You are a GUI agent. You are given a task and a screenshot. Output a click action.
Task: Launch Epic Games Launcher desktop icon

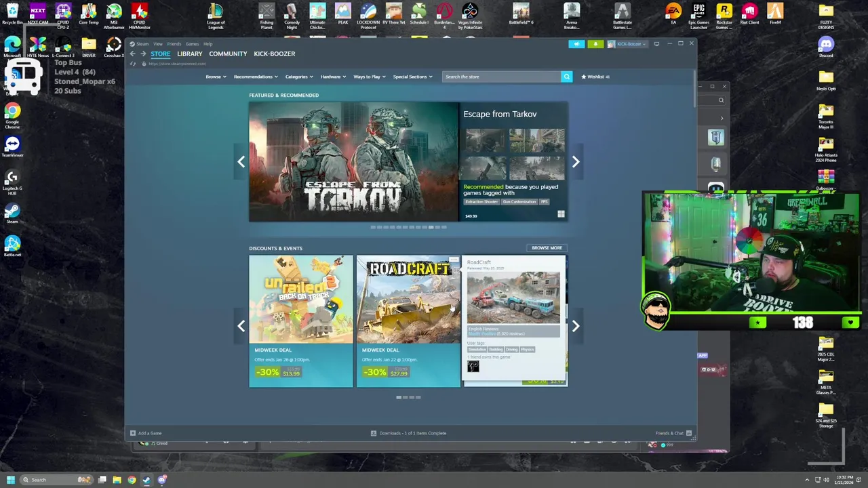pyautogui.click(x=698, y=16)
